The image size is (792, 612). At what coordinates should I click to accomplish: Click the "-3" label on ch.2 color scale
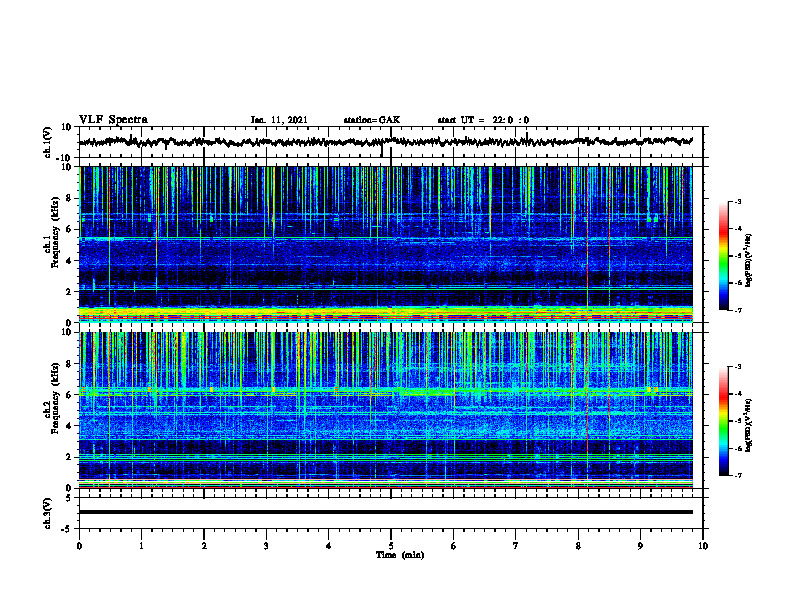[x=737, y=367]
